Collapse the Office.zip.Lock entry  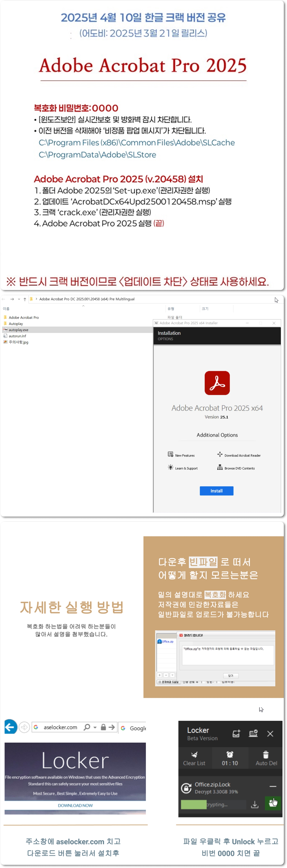click(x=273, y=786)
